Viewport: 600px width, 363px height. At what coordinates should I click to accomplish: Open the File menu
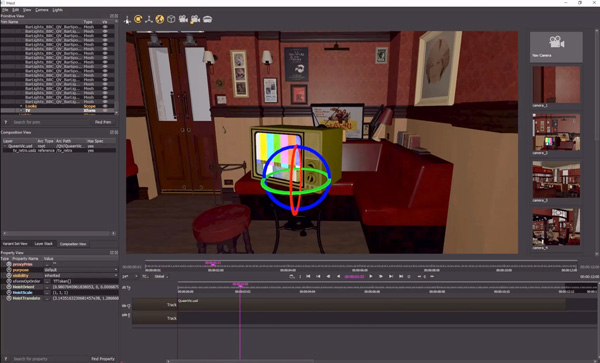pos(5,10)
